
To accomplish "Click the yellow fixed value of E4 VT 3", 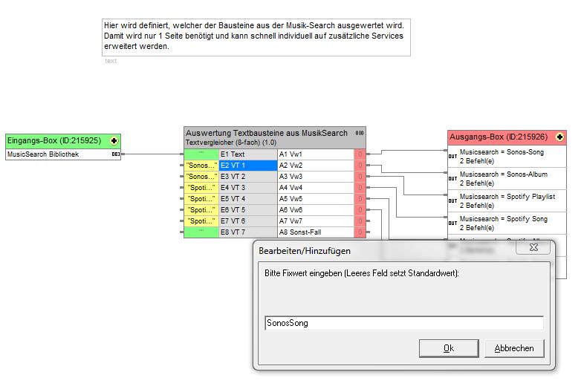I will point(201,188).
